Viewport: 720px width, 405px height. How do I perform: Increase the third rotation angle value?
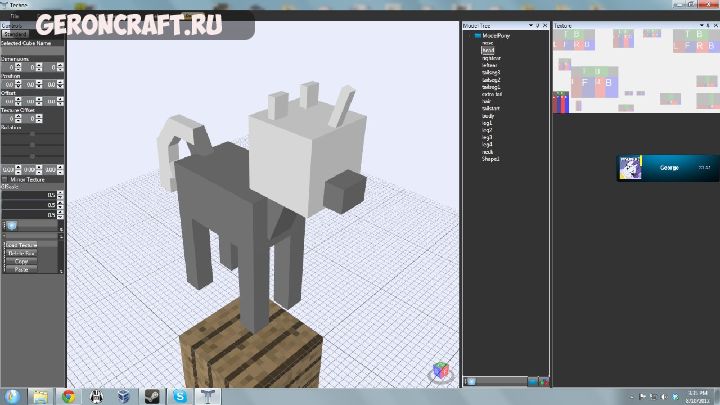pos(60,168)
